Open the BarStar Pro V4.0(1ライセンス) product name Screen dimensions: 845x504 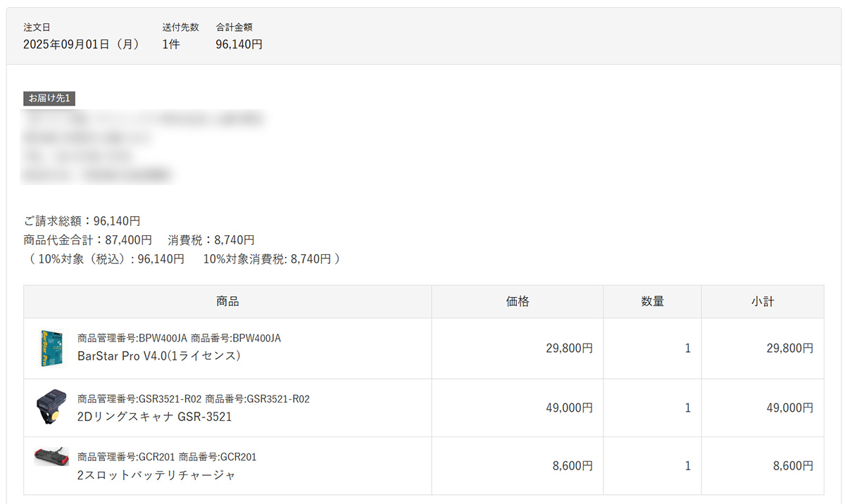coord(159,356)
